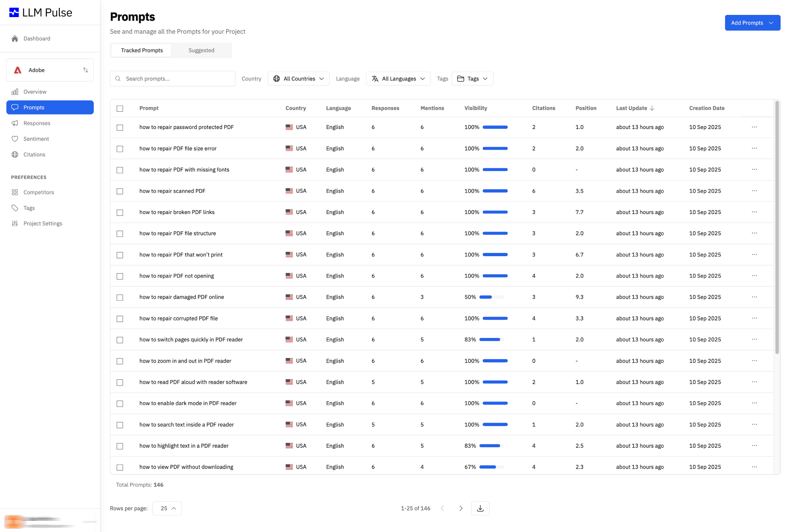This screenshot has height=532, width=790.
Task: Click the download export icon
Action: click(x=480, y=508)
